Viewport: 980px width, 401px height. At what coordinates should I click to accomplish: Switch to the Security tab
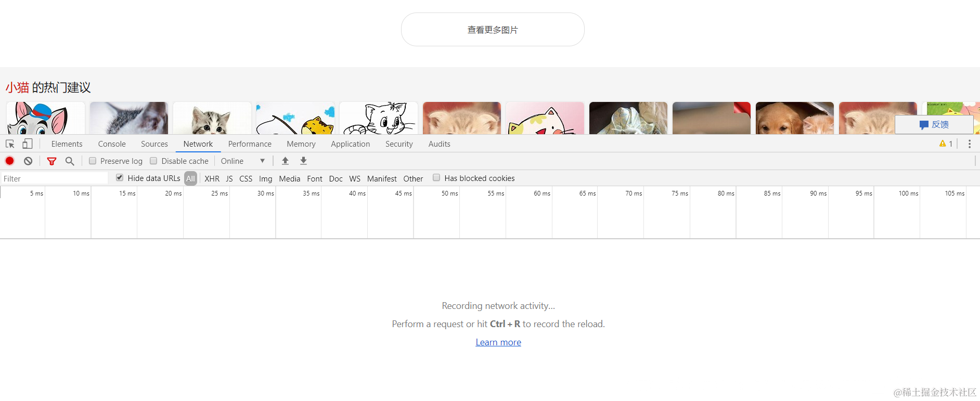[399, 144]
